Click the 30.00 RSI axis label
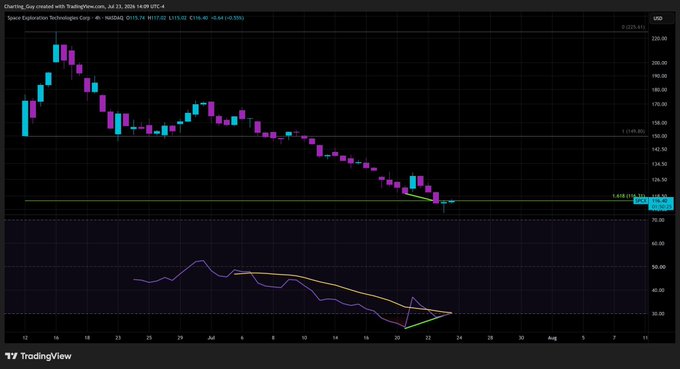 (x=658, y=313)
